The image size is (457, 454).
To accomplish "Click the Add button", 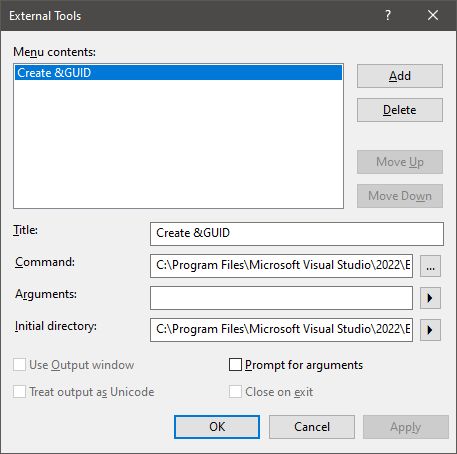I will (400, 76).
